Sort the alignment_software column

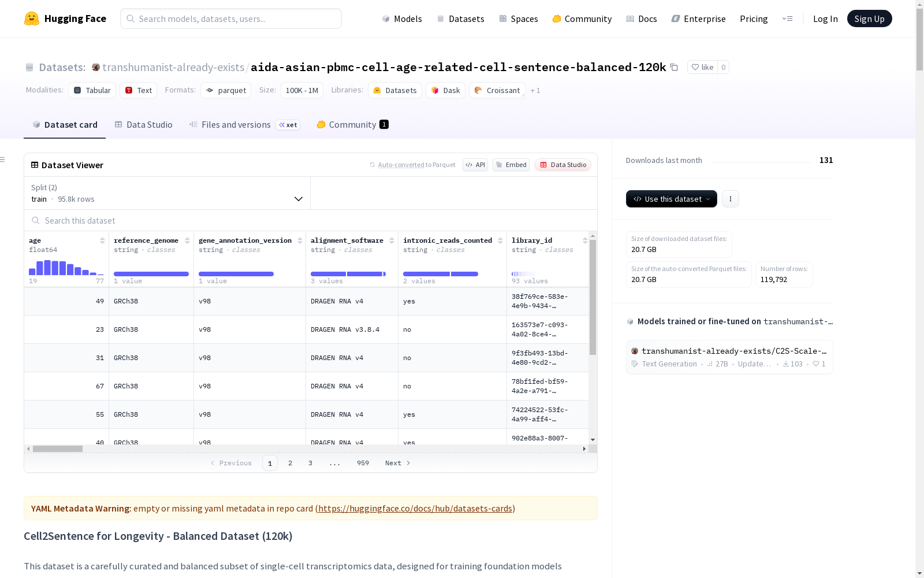click(x=392, y=240)
